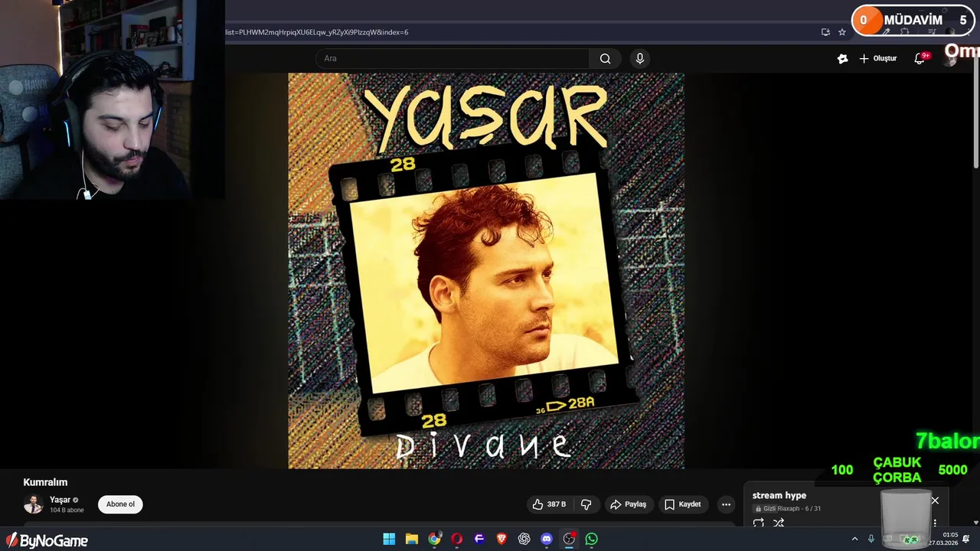
Task: Dislike the video with thumbs-down
Action: click(x=586, y=504)
